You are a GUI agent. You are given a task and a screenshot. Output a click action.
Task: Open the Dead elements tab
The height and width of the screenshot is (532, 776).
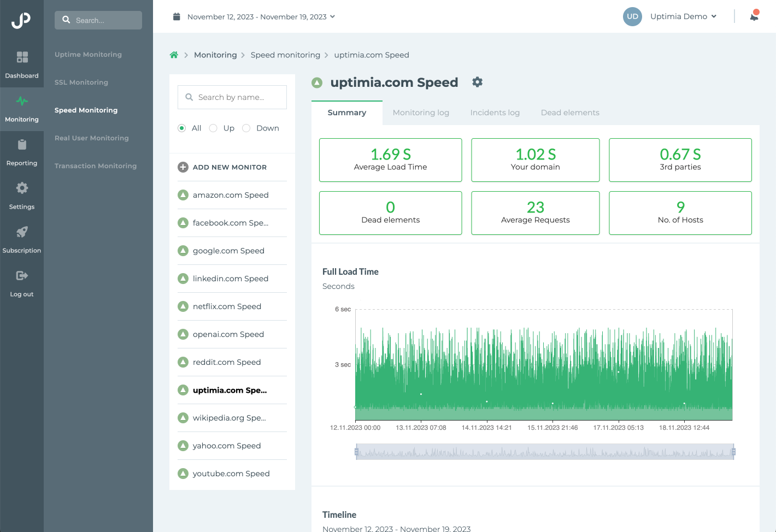tap(570, 113)
